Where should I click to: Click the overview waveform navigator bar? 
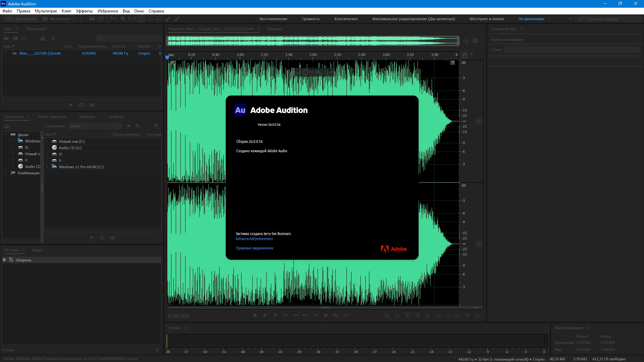pyautogui.click(x=313, y=41)
